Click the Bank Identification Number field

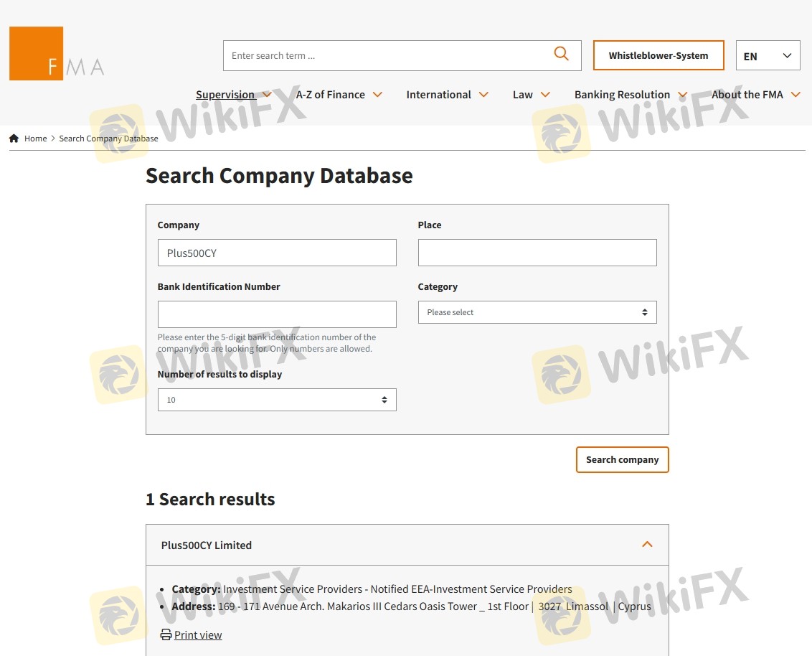277,314
